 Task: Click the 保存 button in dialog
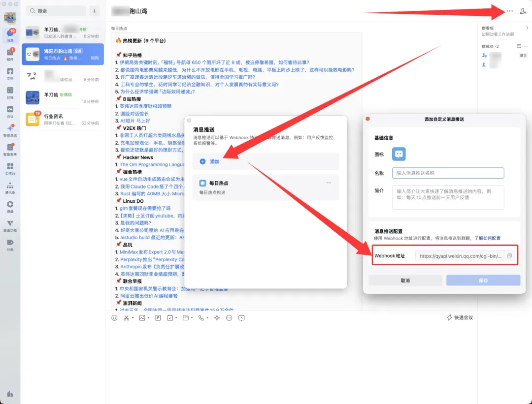pyautogui.click(x=483, y=280)
